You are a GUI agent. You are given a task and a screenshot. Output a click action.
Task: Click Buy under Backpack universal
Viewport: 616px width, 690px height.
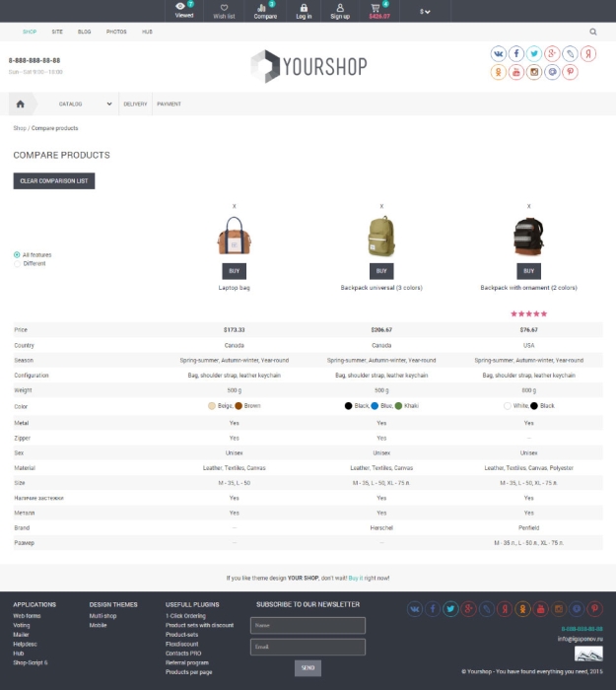(x=381, y=271)
